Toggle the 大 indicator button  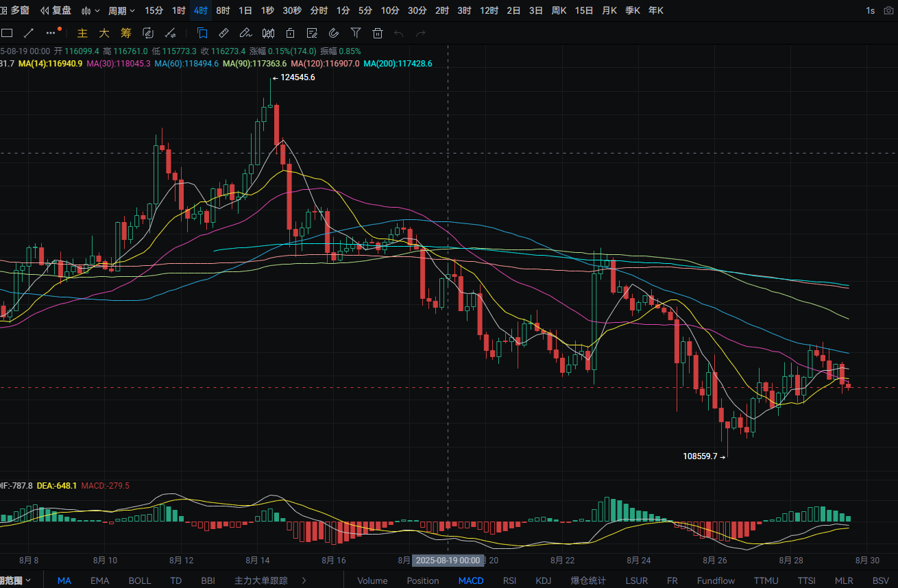click(104, 32)
